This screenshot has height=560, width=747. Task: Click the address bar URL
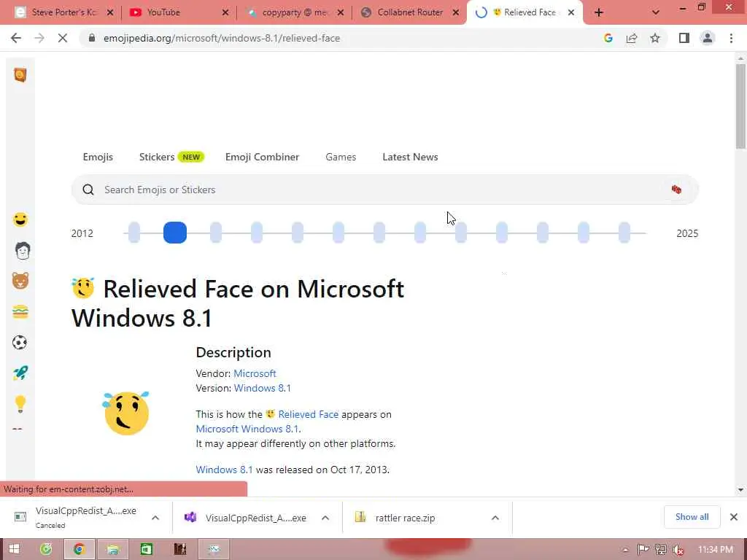coord(222,38)
